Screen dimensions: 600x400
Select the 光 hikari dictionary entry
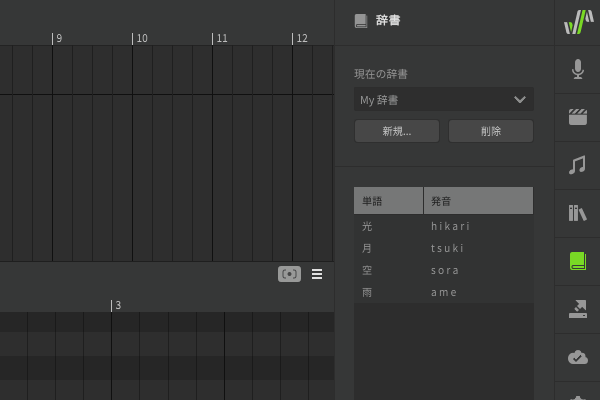pyautogui.click(x=443, y=226)
